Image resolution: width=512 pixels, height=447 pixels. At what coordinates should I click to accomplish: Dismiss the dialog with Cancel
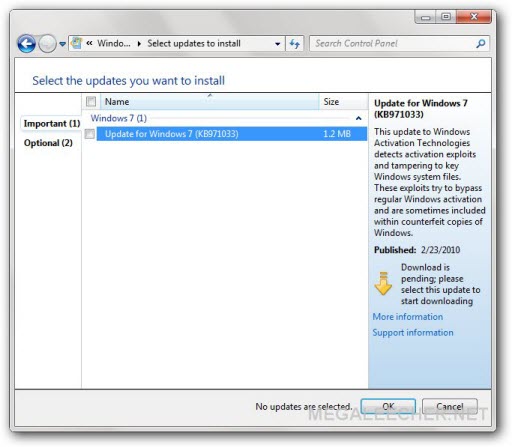(450, 407)
